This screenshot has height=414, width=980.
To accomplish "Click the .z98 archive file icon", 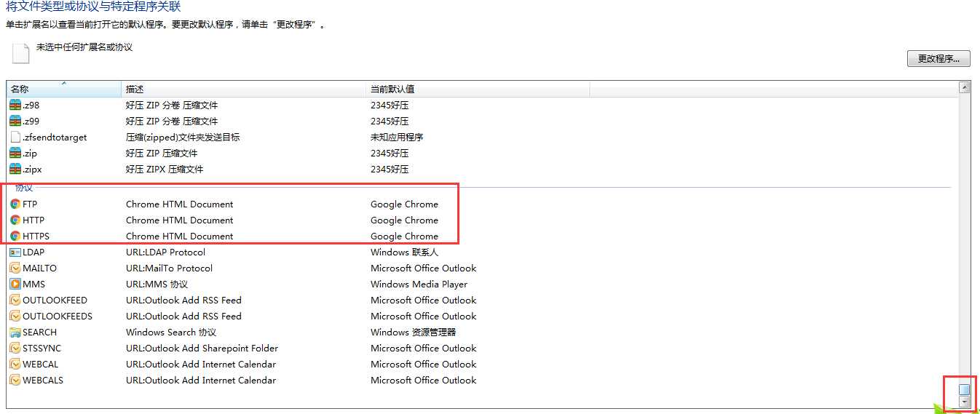I will tap(15, 106).
